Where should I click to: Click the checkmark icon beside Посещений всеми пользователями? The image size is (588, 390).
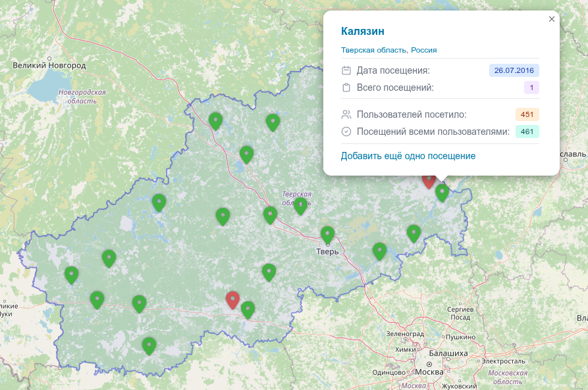(x=346, y=132)
